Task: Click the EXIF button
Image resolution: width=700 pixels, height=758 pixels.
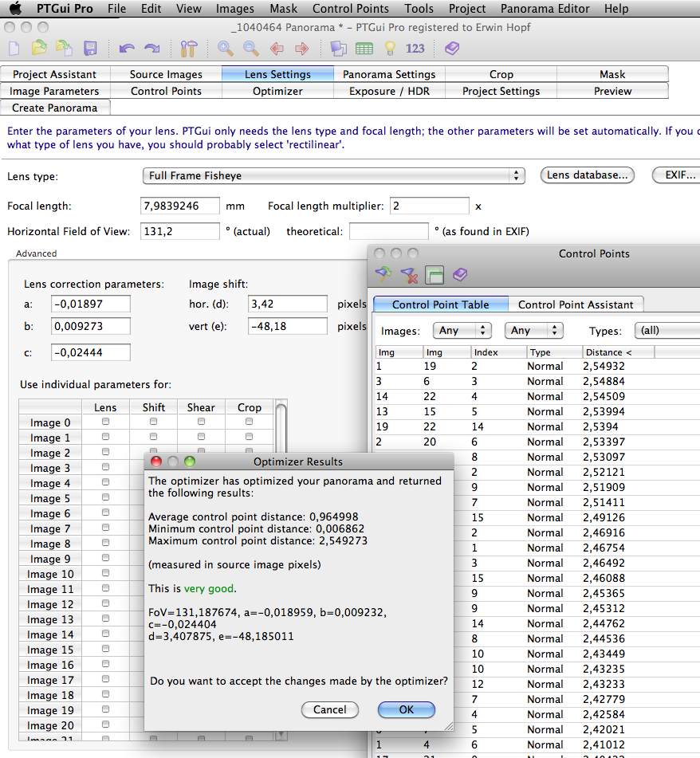Action: pos(677,175)
